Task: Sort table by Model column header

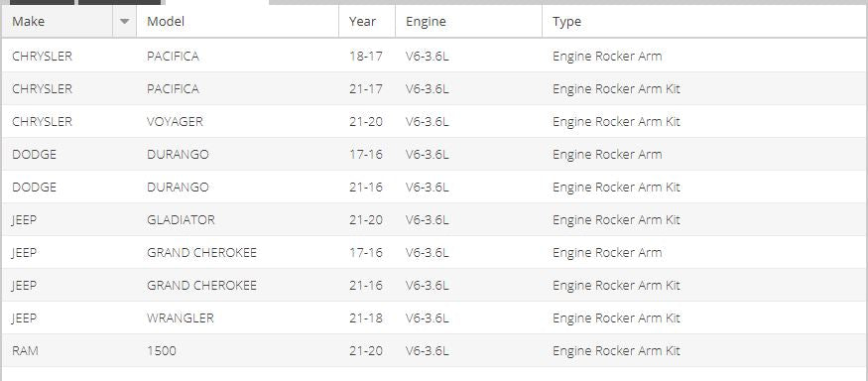Action: pos(237,22)
